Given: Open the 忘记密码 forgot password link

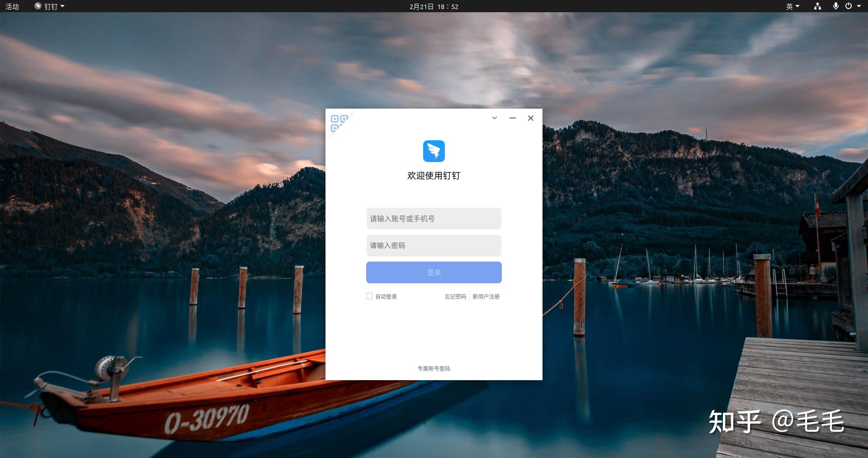Looking at the screenshot, I should pos(455,297).
